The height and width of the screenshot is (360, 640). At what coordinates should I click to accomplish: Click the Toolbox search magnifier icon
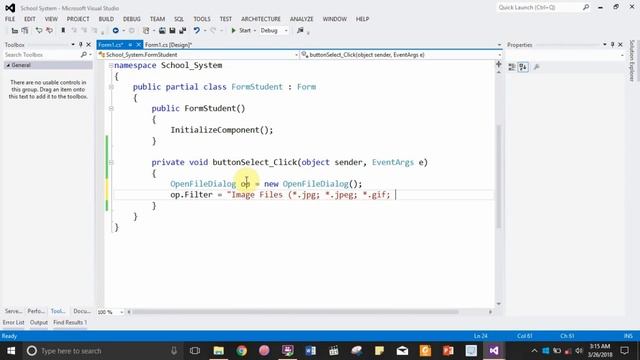click(84, 54)
